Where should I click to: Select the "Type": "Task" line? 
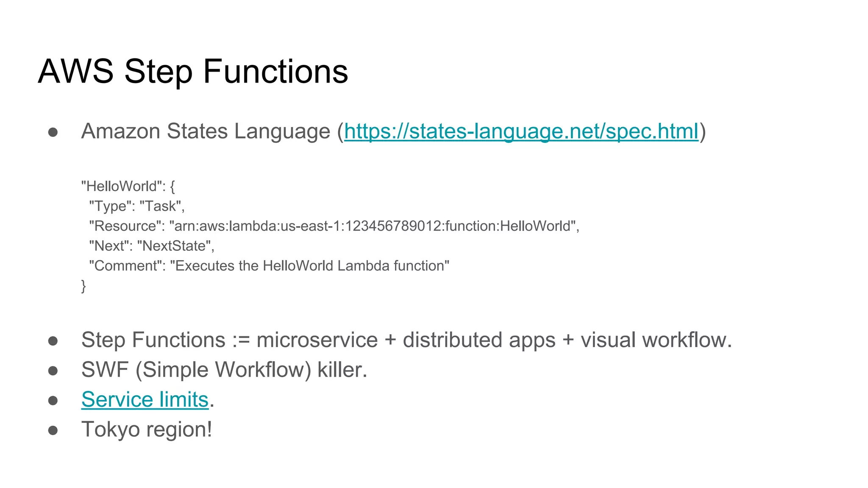click(x=137, y=206)
